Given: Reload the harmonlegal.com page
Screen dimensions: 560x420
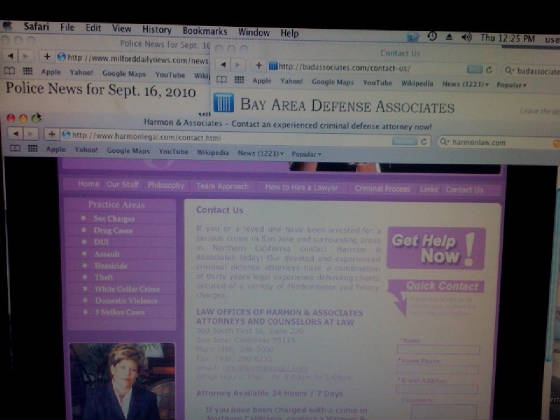Looking at the screenshot, I should coord(424,141).
